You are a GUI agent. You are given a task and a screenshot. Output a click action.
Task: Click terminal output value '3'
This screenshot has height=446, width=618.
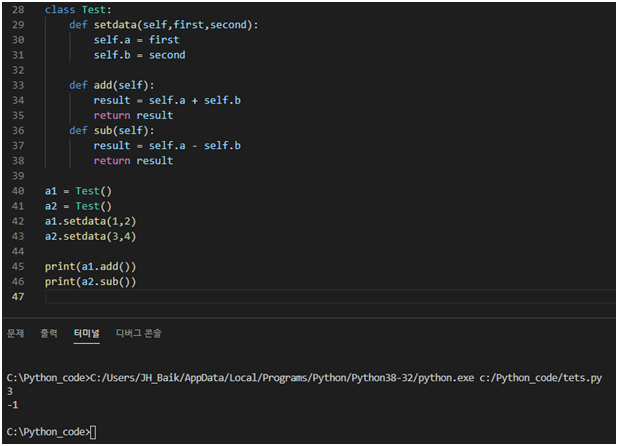pyautogui.click(x=10, y=391)
